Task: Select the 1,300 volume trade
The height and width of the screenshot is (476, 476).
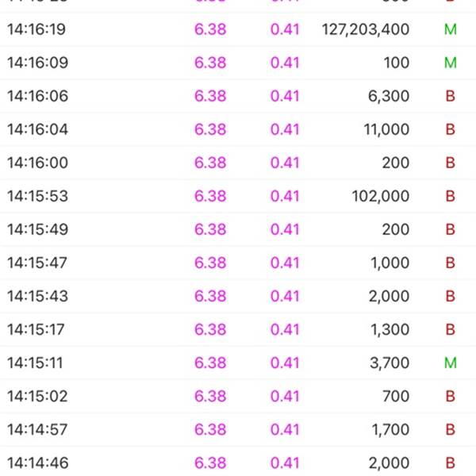Action: (x=390, y=329)
